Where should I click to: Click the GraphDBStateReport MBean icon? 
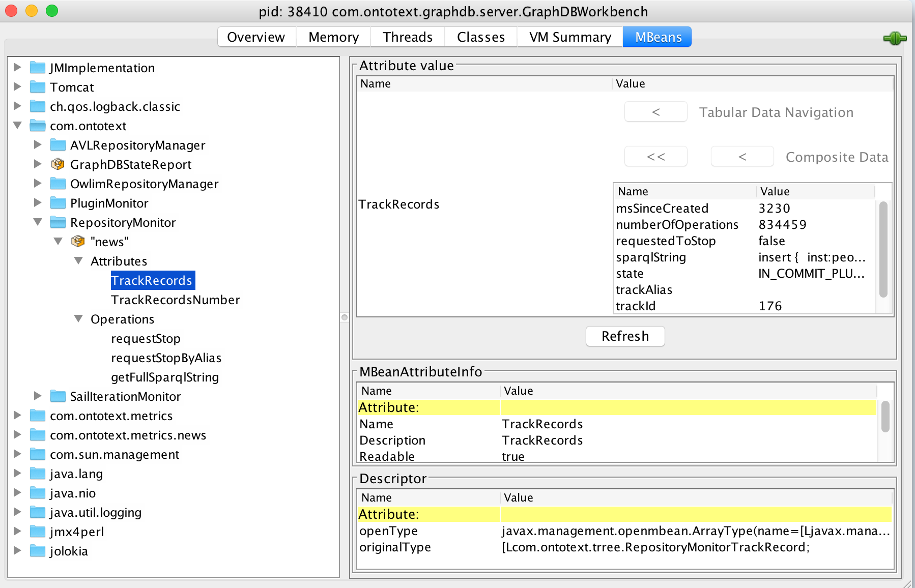point(58,164)
